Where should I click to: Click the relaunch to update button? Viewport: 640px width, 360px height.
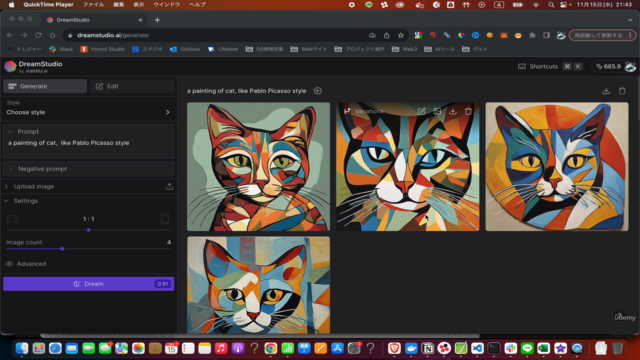click(602, 35)
